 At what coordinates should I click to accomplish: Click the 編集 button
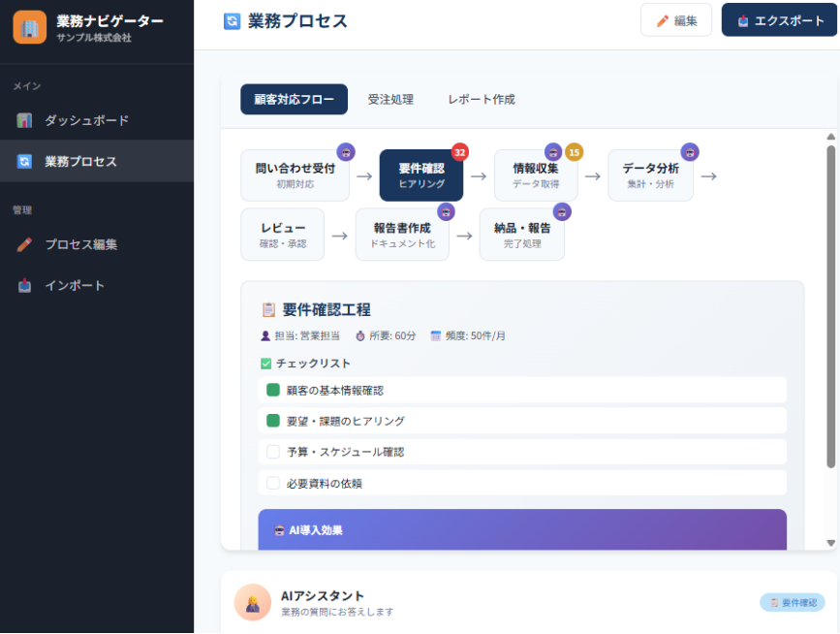[x=675, y=19]
